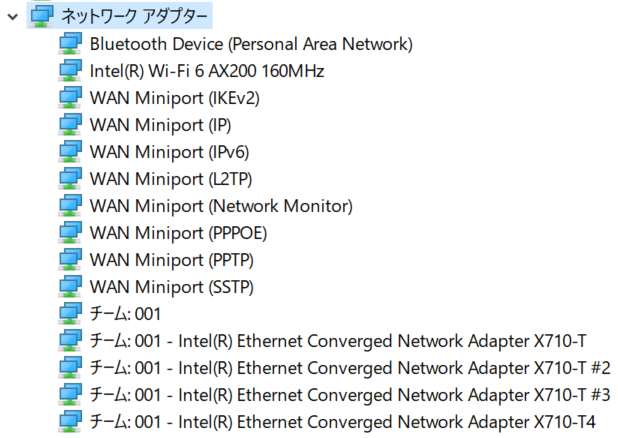Click the WAN Miniport (IPv6) icon
Viewport: 618px width, 438px height.
pos(71,152)
